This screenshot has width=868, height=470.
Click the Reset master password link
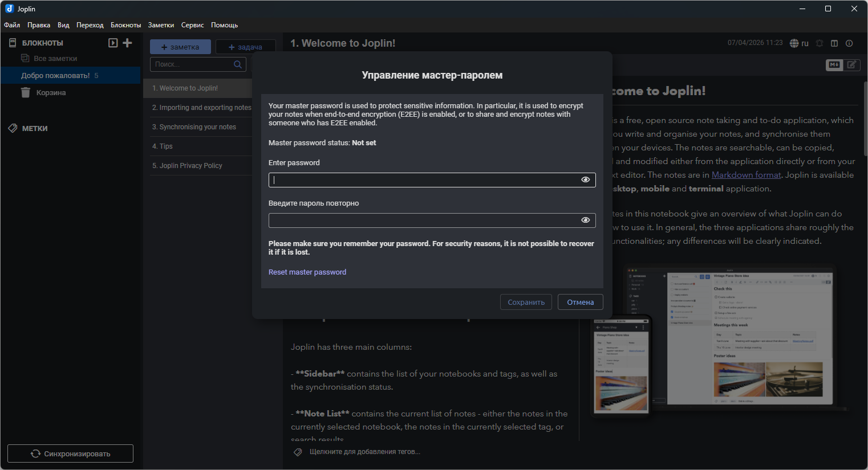click(307, 272)
